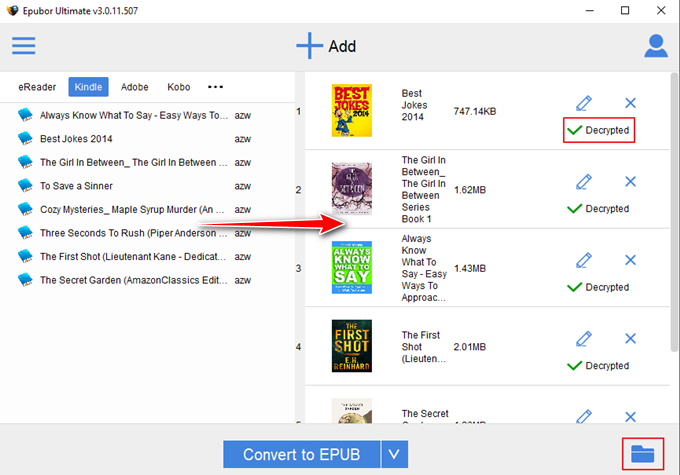The image size is (680, 475).
Task: Click azw extension of To Save a Sinner
Action: click(x=242, y=186)
